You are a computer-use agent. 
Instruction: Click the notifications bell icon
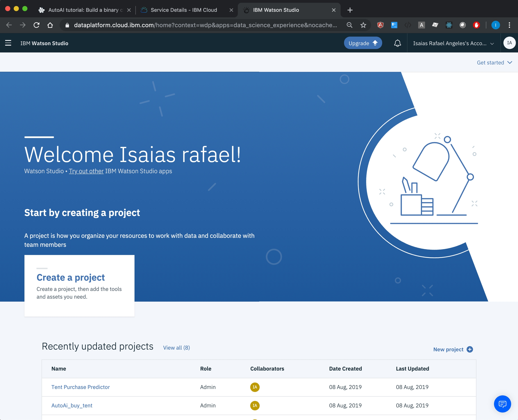point(397,43)
